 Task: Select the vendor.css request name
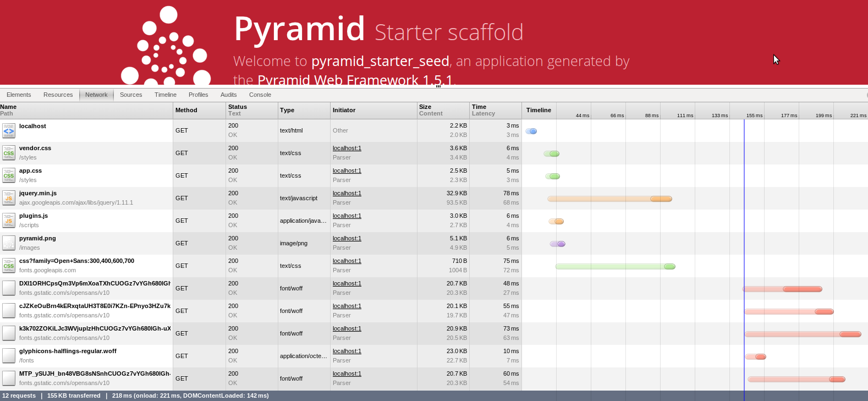pyautogui.click(x=35, y=148)
